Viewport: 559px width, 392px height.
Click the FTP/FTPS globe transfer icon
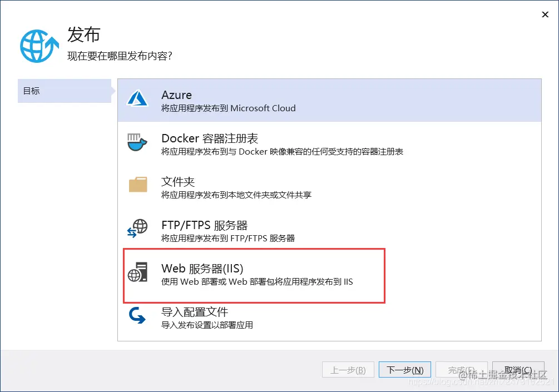tap(137, 229)
